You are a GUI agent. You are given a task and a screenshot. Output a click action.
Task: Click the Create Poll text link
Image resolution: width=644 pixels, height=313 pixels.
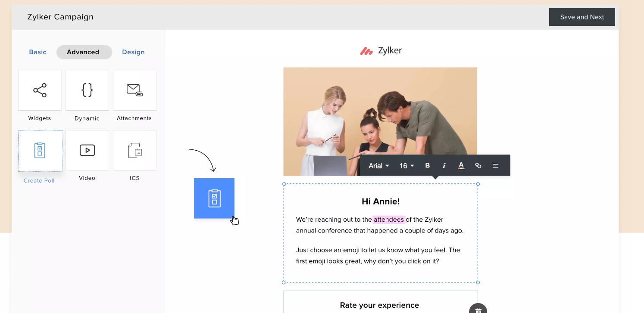click(x=39, y=180)
